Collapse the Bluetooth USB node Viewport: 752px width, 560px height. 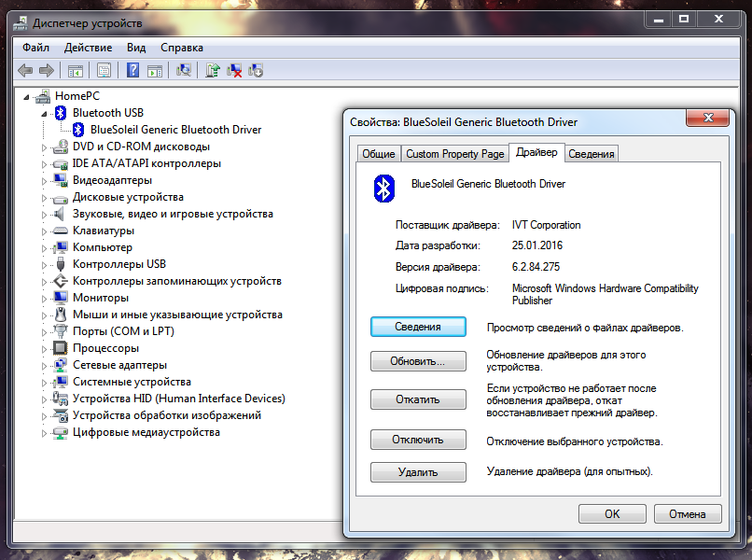[44, 114]
